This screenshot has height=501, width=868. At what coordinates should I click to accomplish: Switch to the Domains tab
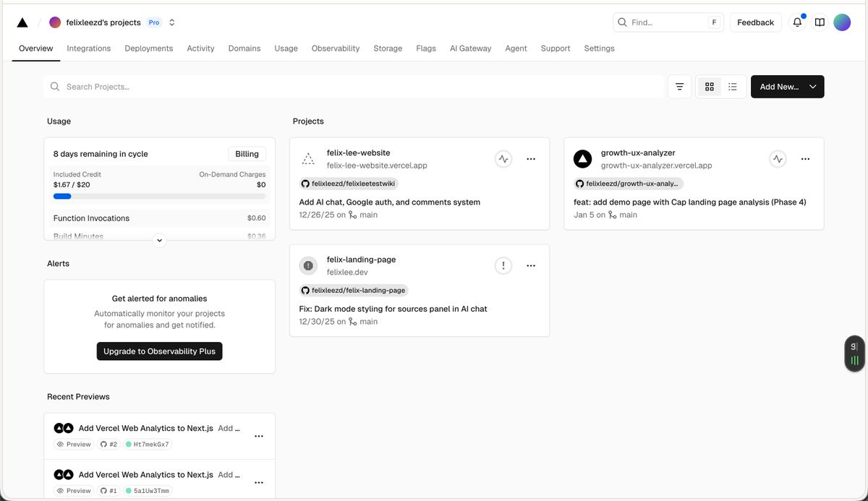[x=244, y=48]
